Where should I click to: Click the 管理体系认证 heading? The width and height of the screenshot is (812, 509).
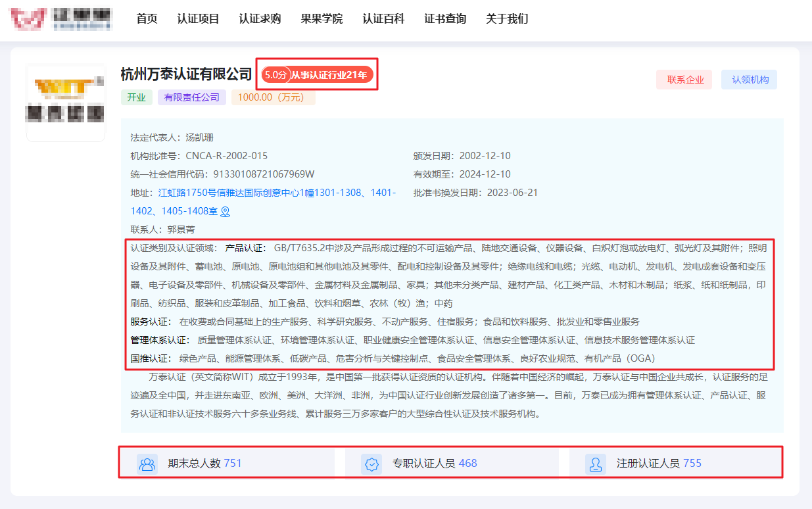tap(160, 340)
